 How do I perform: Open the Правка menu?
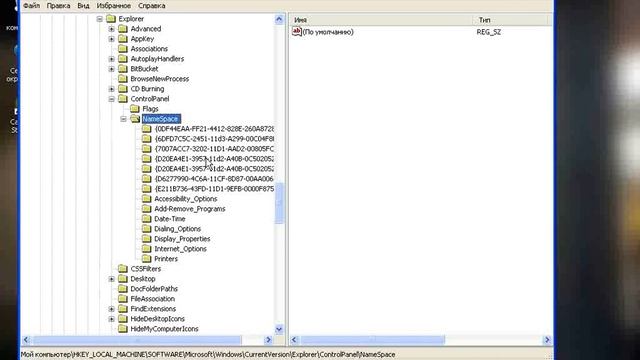click(58, 6)
